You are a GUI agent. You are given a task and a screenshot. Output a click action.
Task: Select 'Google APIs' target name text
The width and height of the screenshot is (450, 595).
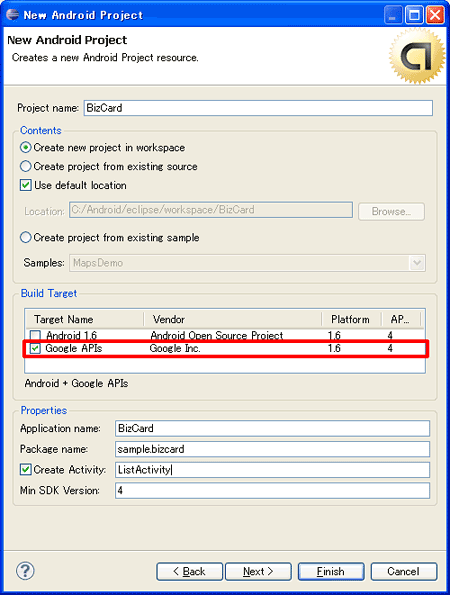click(x=74, y=348)
